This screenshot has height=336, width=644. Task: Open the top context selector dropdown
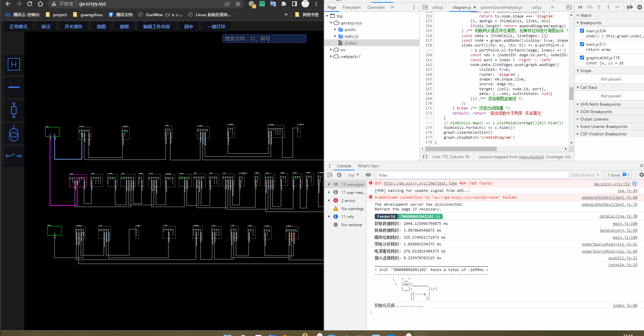pos(354,175)
